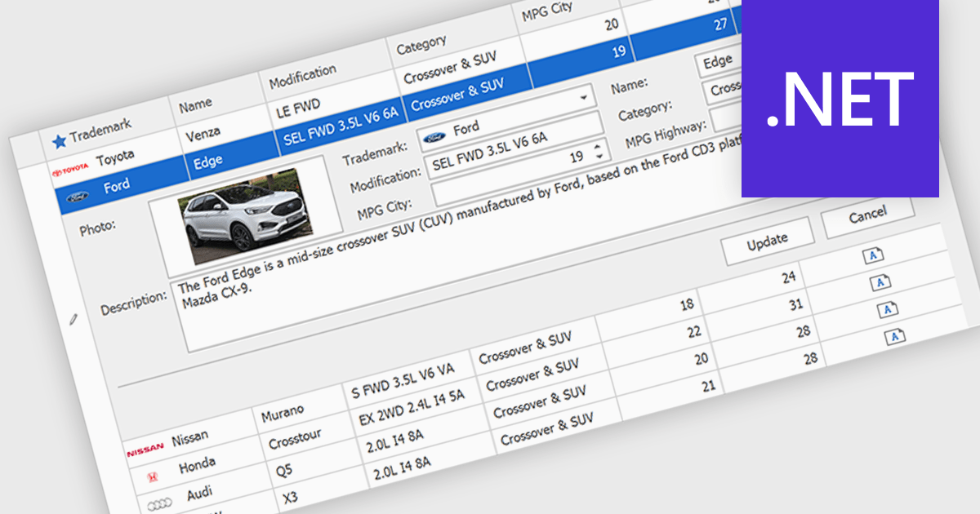The height and width of the screenshot is (514, 980).
Task: Open the document icon in the Nissan row
Action: [873, 257]
